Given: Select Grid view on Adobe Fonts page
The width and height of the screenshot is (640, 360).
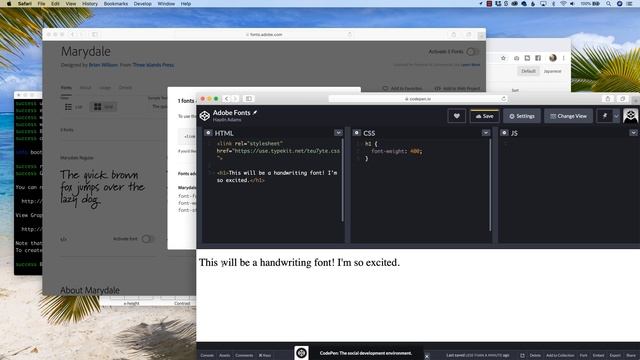Looking at the screenshot, I should click(104, 107).
